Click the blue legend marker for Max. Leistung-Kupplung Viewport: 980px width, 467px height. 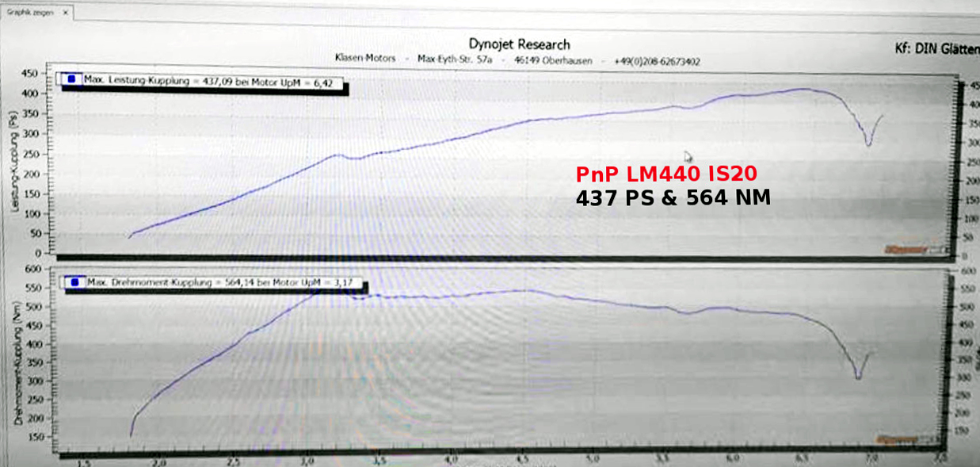coord(71,79)
